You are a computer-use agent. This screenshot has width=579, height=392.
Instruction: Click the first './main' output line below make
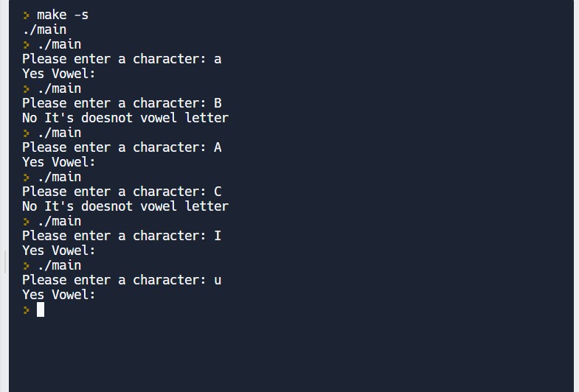click(x=44, y=29)
